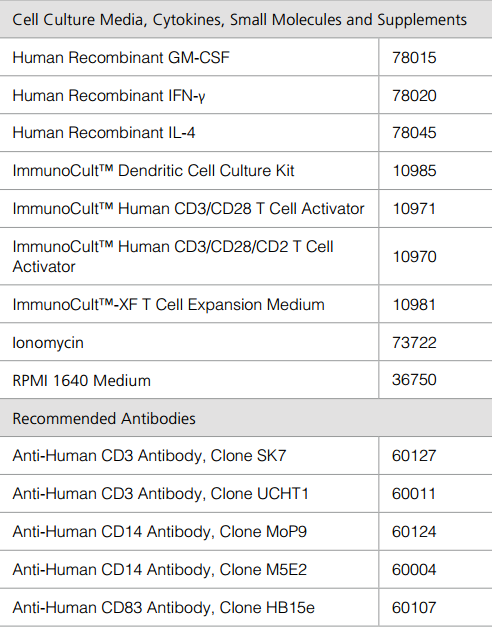492x628 pixels.
Task: Click ImmunoCult Human CD3/CD28/CD2 T Cell Activator
Action: pos(173,256)
